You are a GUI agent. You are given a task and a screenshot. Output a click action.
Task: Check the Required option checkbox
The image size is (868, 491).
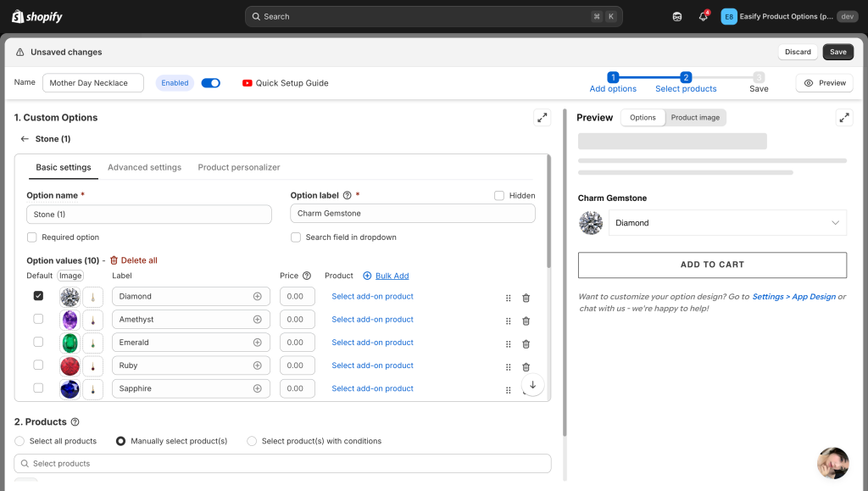coord(32,237)
